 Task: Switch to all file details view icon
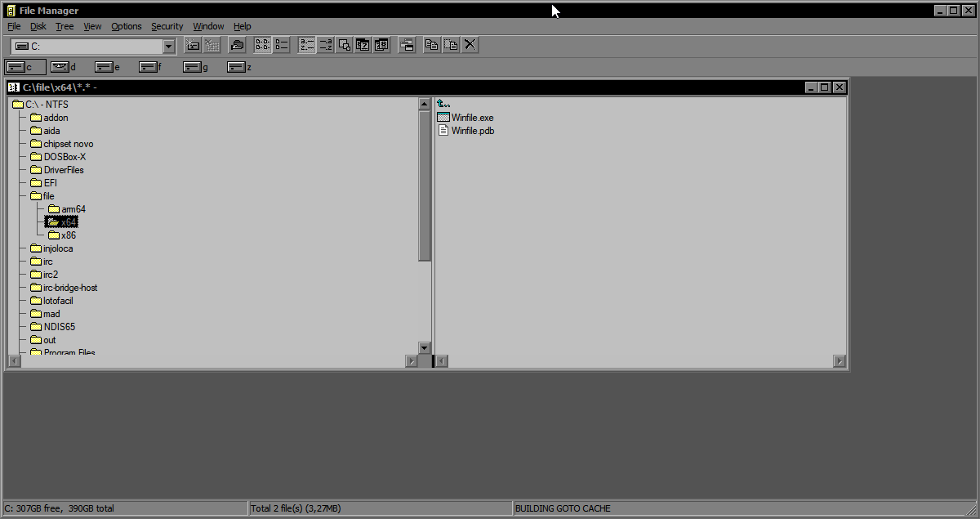point(281,46)
